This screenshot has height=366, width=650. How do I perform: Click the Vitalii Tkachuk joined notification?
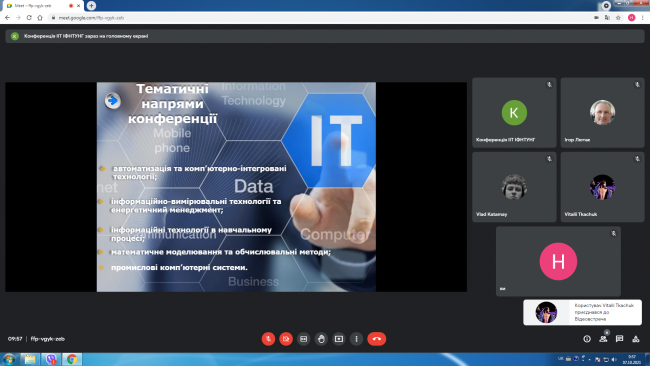coord(582,312)
